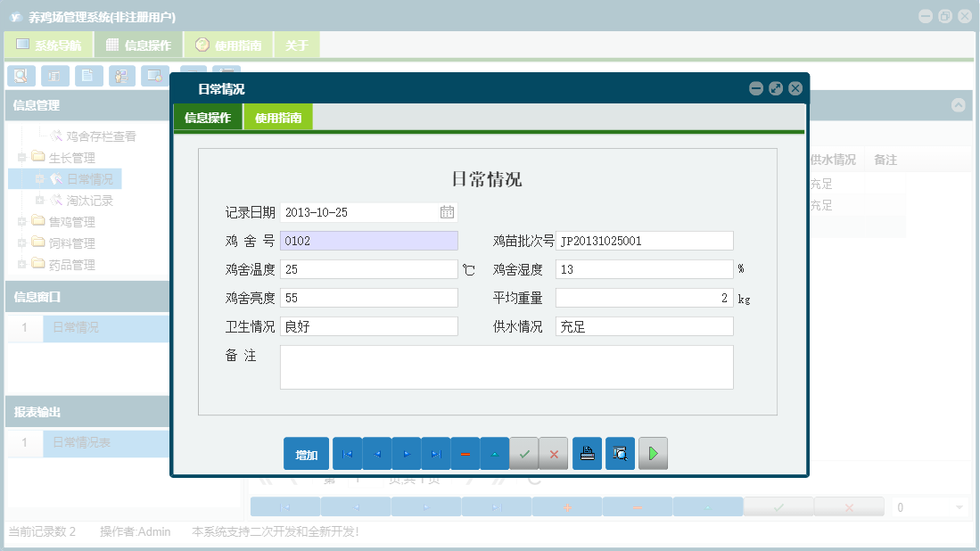Click the 增加 button
Image resolution: width=980 pixels, height=551 pixels.
(307, 454)
